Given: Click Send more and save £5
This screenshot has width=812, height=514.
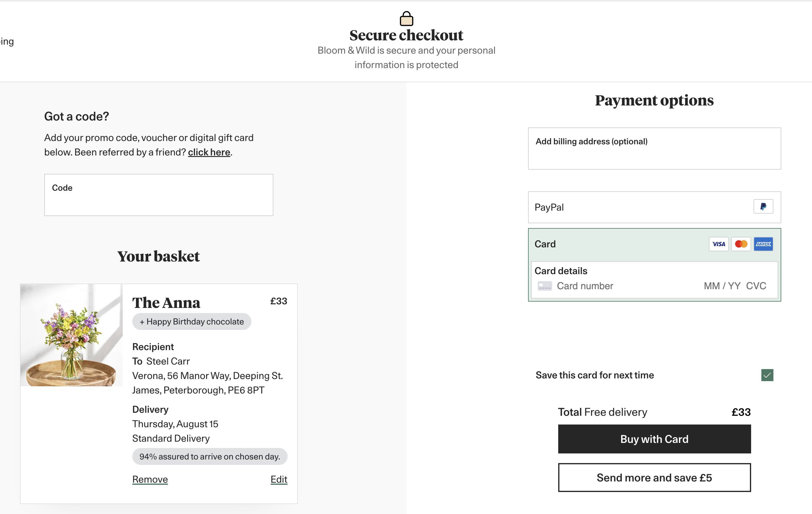Looking at the screenshot, I should click(x=654, y=478).
